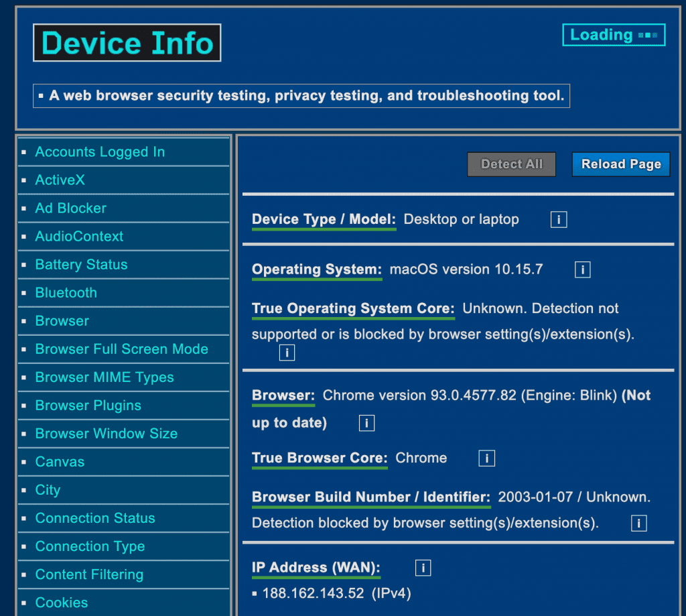The image size is (686, 616).
Task: Open Browser Full Screen Mode link
Action: (x=122, y=349)
